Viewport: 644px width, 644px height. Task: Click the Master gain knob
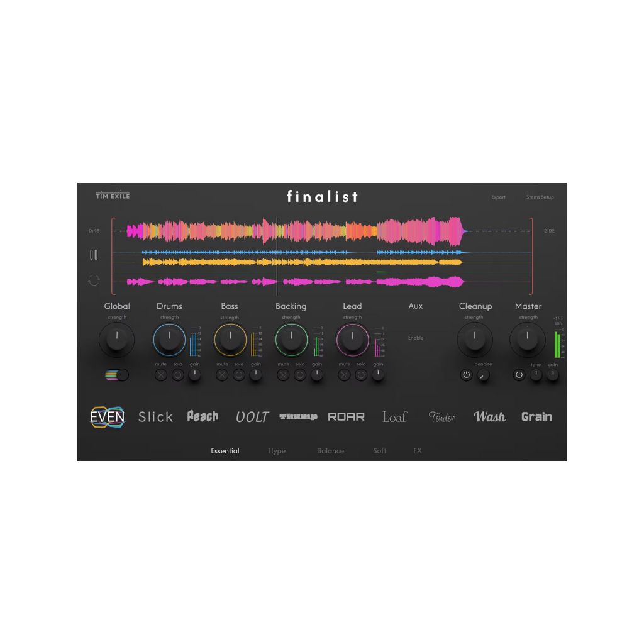tap(553, 375)
